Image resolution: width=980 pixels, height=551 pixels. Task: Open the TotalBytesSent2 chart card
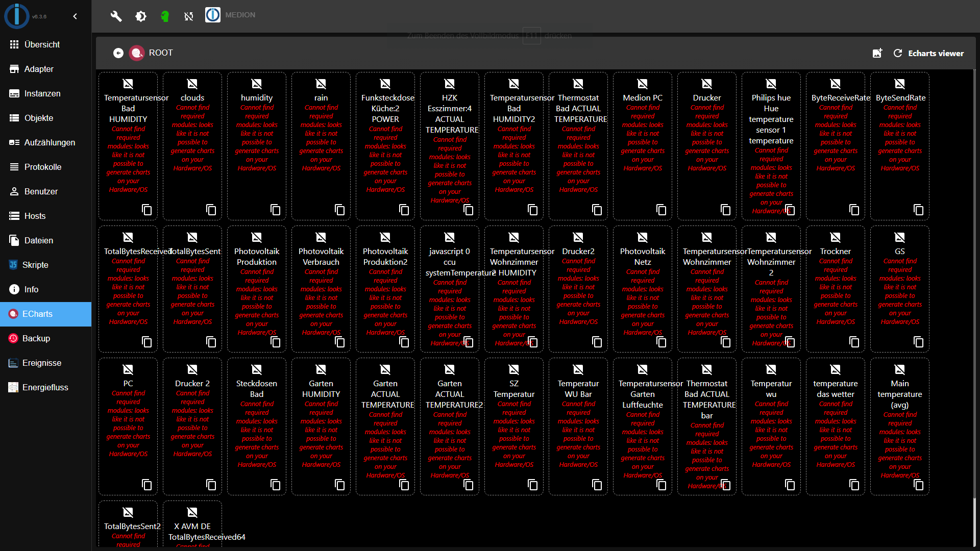click(x=128, y=524)
